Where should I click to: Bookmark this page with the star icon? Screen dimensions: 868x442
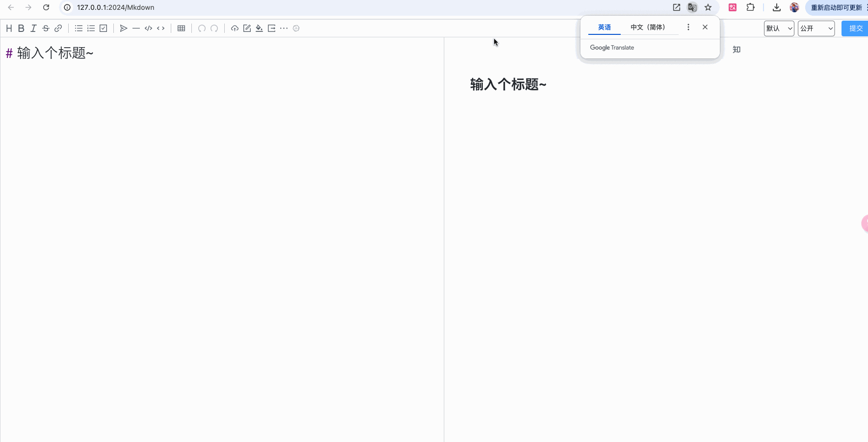tap(708, 7)
